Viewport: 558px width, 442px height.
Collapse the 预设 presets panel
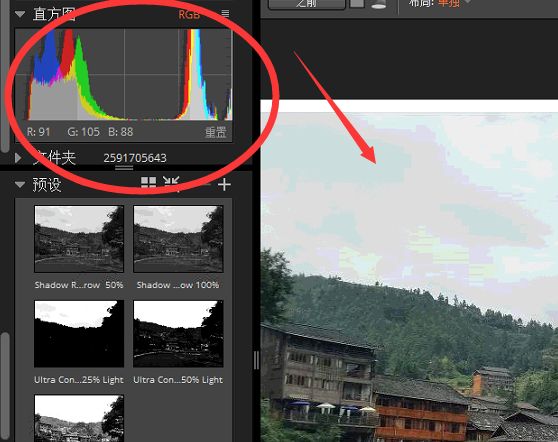[20, 184]
